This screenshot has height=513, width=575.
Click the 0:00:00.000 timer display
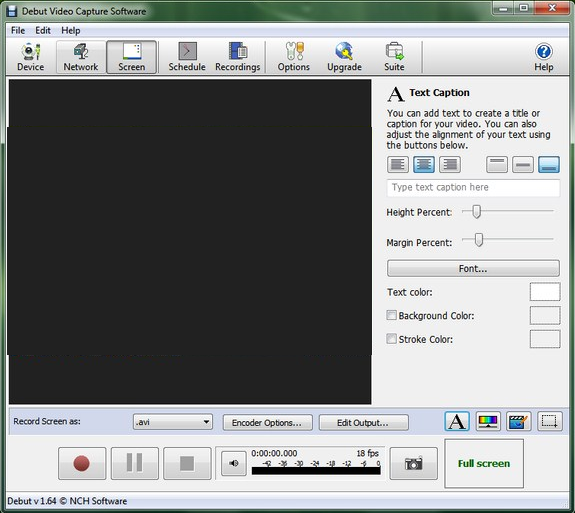point(274,453)
